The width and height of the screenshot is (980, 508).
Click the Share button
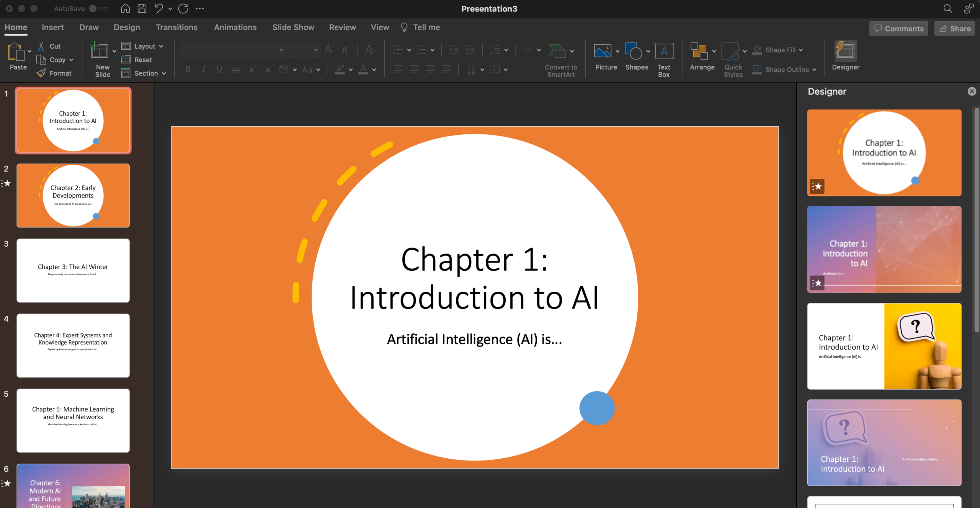955,29
